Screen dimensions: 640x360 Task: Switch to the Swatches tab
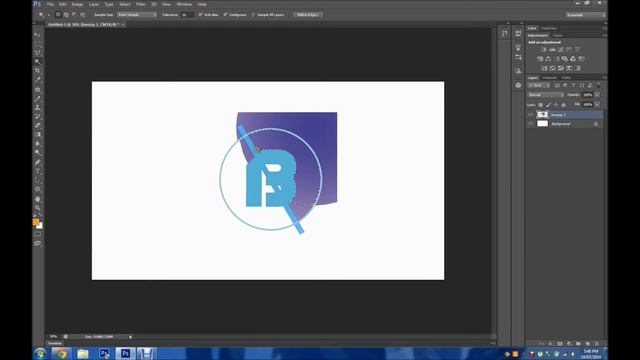click(x=549, y=28)
